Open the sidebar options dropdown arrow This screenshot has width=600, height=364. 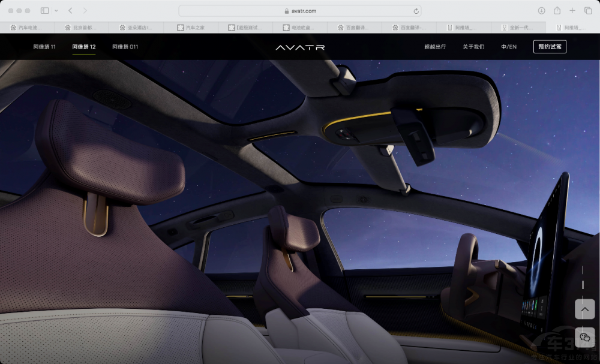(x=56, y=11)
